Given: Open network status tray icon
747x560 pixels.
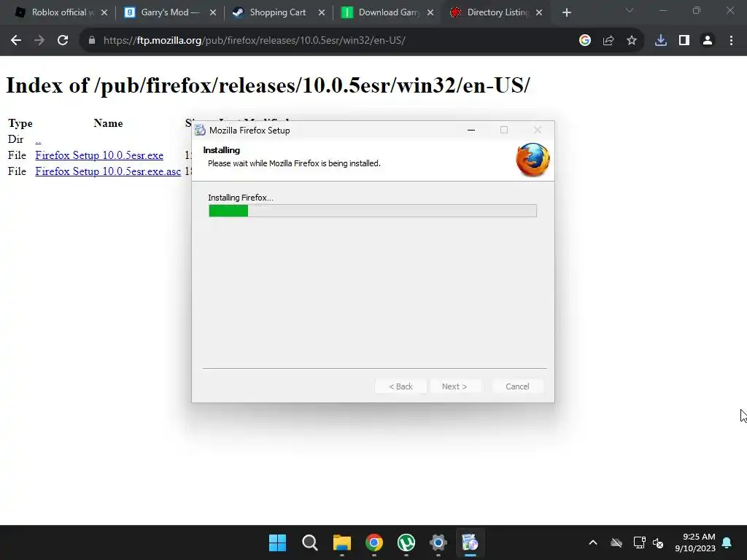Looking at the screenshot, I should pyautogui.click(x=639, y=542).
